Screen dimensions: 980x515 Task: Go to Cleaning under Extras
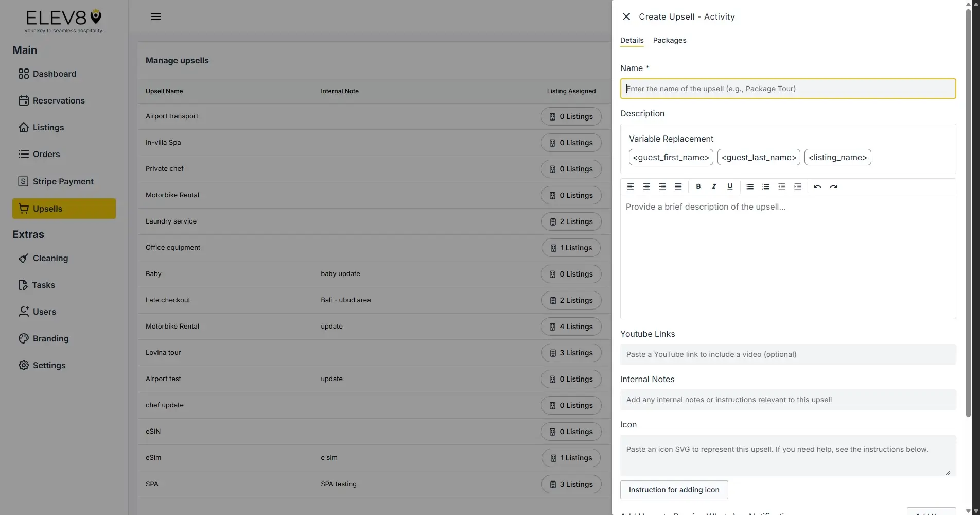coord(50,258)
